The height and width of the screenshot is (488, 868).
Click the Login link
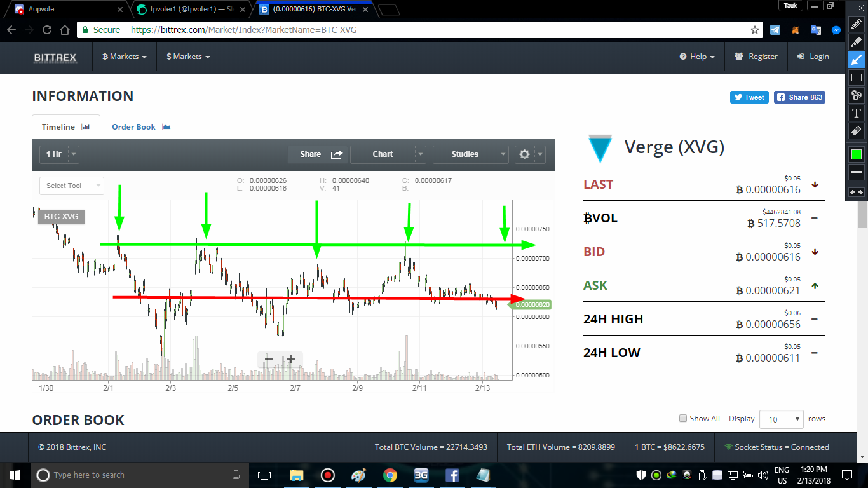pyautogui.click(x=813, y=57)
